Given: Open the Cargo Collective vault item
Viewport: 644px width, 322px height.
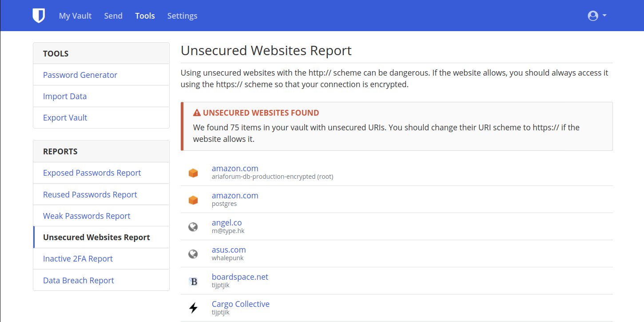Looking at the screenshot, I should [x=241, y=304].
